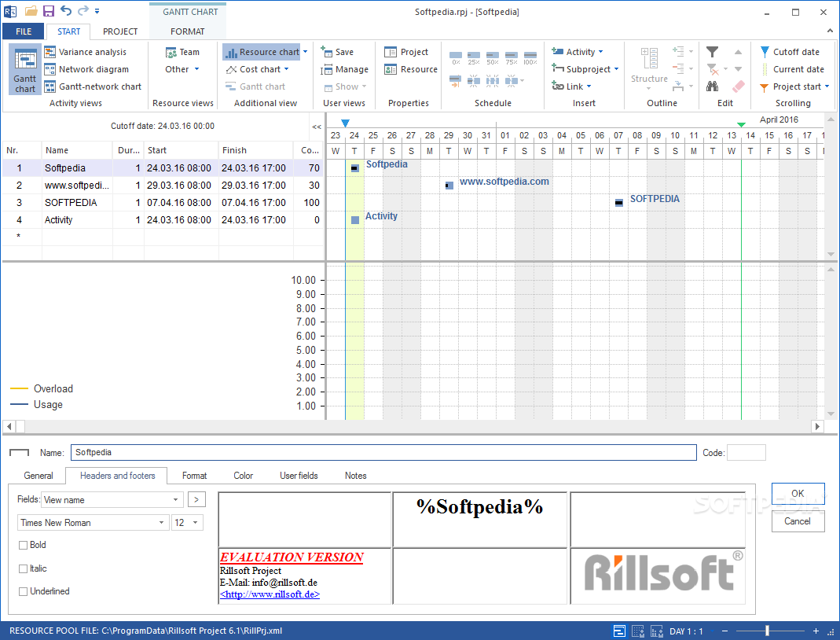Viewport: 840px width, 640px height.
Task: Set progress to 25% complete
Action: (474, 58)
